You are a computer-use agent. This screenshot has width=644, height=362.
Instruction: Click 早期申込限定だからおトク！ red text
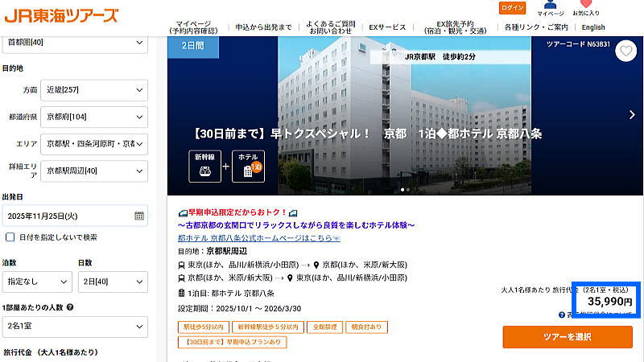237,212
